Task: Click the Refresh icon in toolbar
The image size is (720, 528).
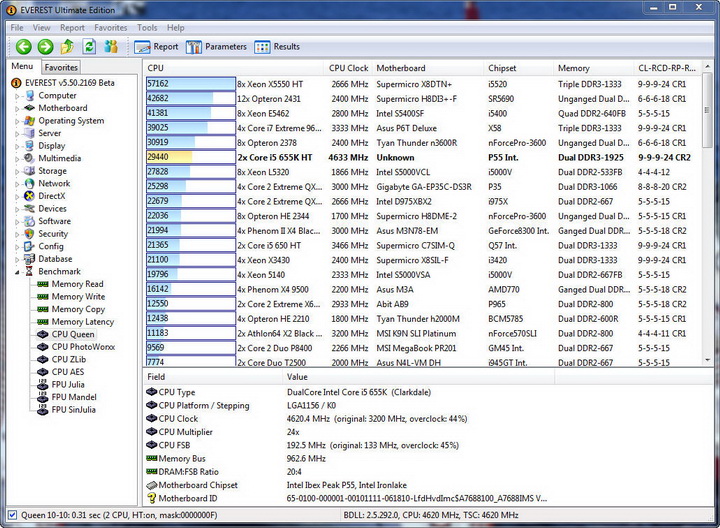Action: 89,46
